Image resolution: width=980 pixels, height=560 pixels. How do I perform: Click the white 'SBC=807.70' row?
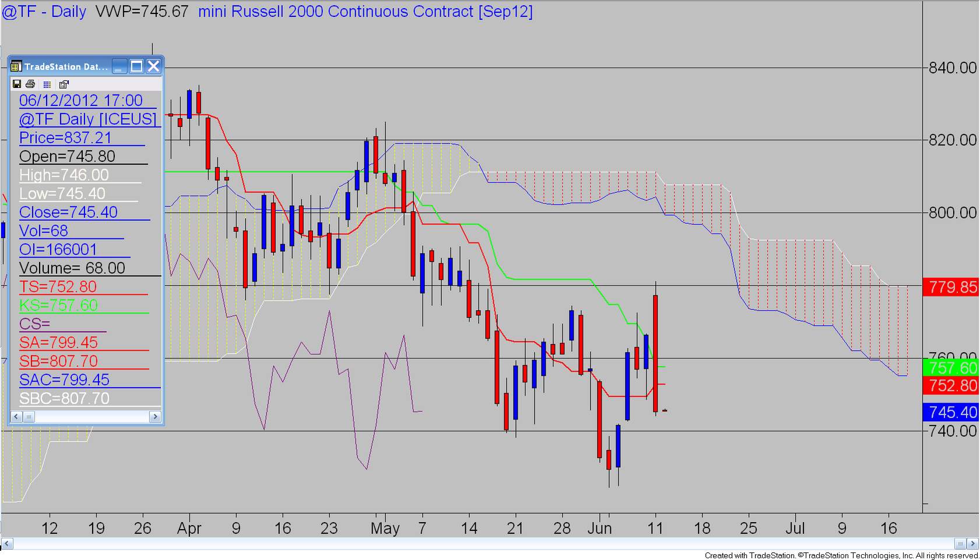[x=64, y=399]
